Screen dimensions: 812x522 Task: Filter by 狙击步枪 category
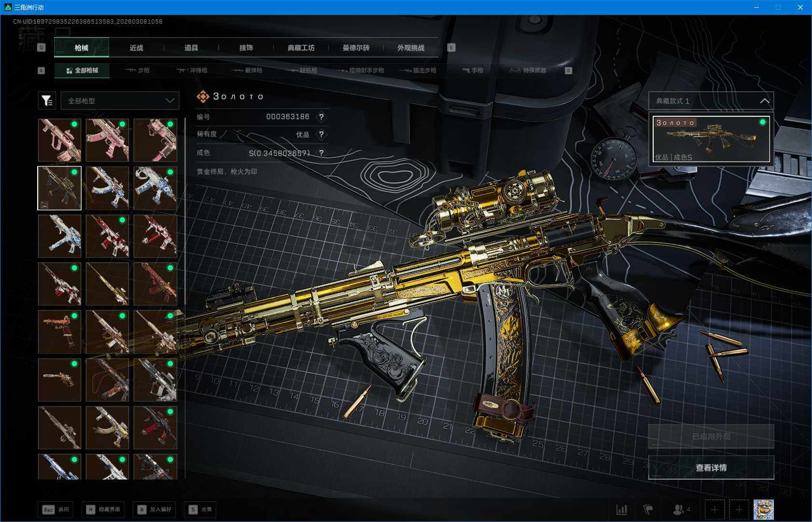418,70
